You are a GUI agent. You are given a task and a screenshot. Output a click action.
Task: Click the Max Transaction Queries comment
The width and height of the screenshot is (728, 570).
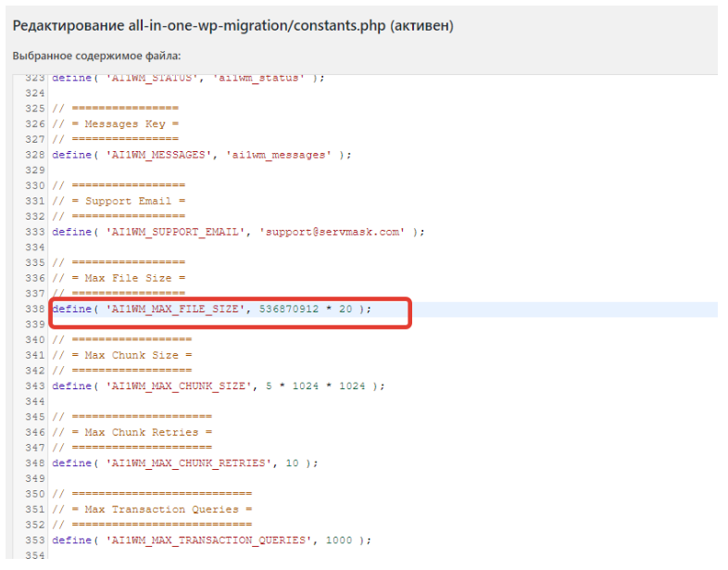point(152,510)
